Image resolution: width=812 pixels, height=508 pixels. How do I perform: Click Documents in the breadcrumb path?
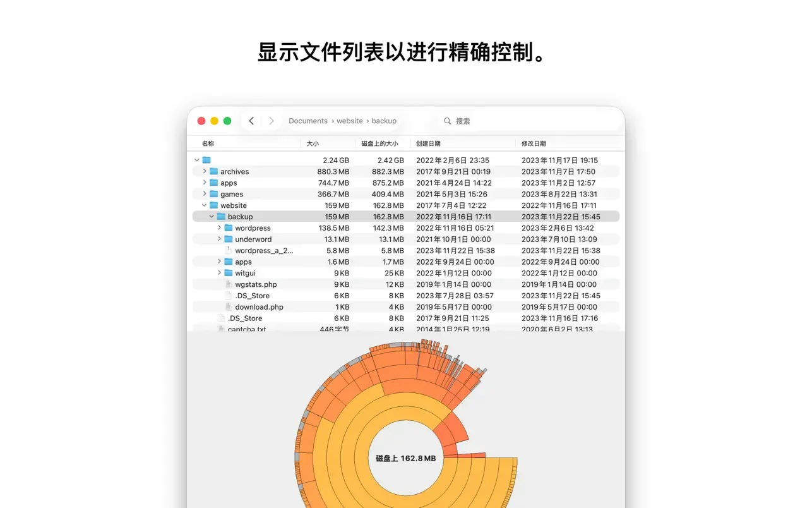coord(308,121)
